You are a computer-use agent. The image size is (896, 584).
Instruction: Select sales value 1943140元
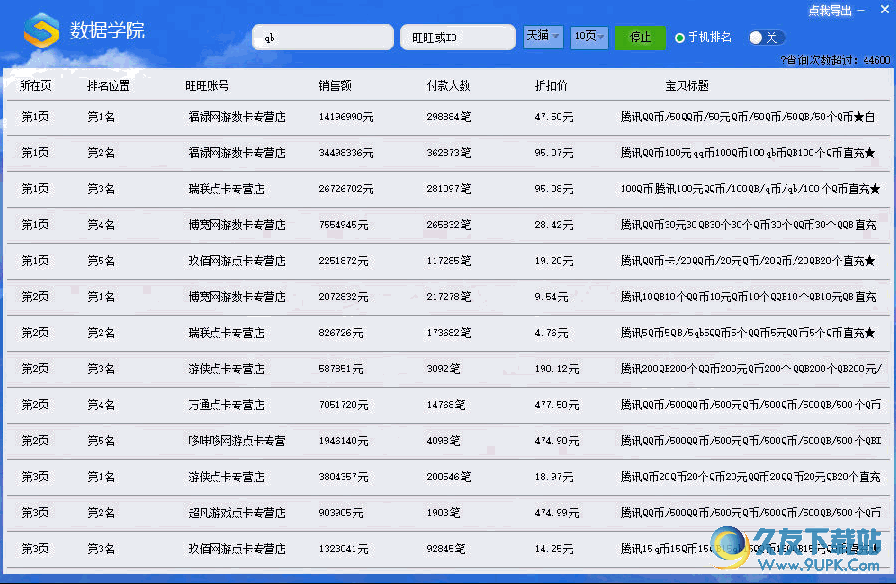tap(343, 441)
